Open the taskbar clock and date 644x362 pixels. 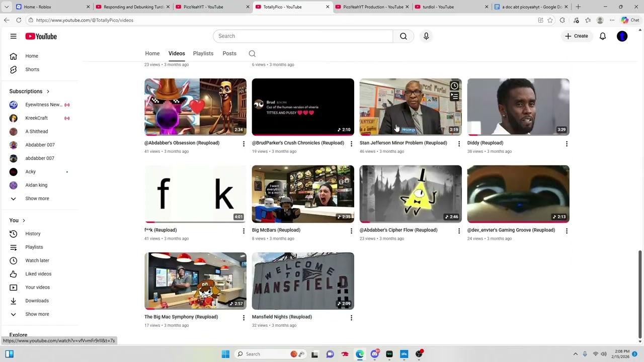[x=622, y=354]
